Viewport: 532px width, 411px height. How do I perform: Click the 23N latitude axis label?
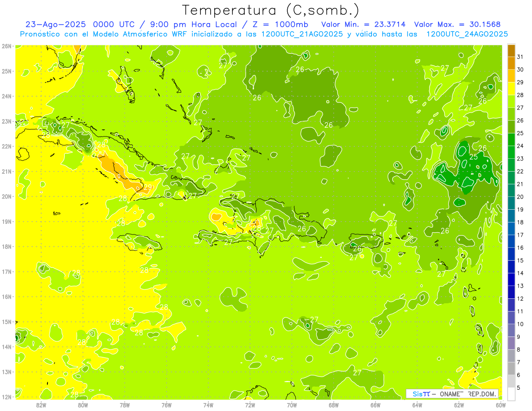pyautogui.click(x=6, y=121)
